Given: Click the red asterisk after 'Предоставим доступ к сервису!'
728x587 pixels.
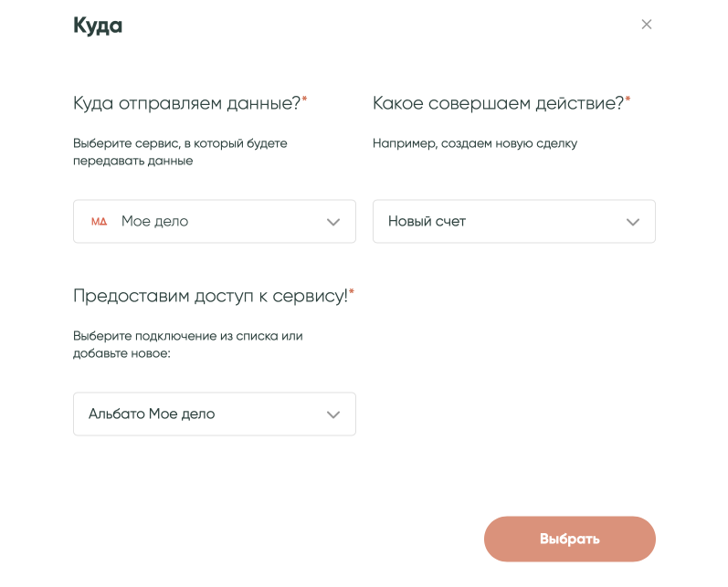Looking at the screenshot, I should (352, 291).
